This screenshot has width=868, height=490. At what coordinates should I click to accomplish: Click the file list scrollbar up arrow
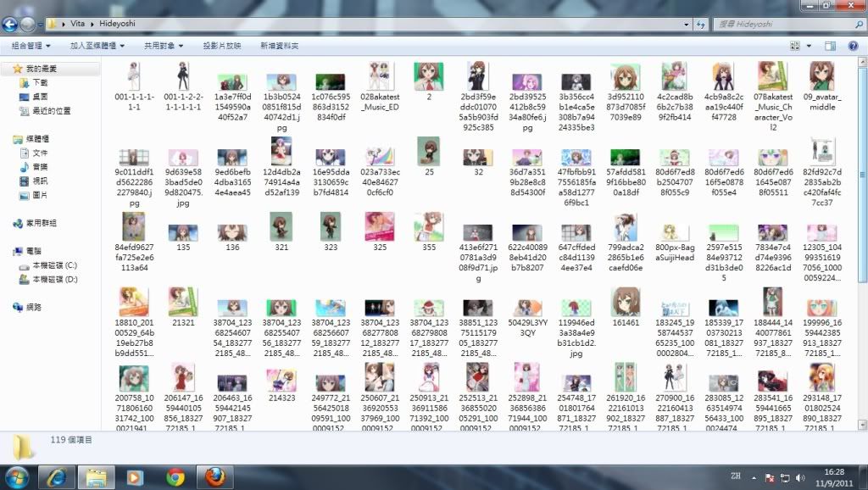click(862, 62)
